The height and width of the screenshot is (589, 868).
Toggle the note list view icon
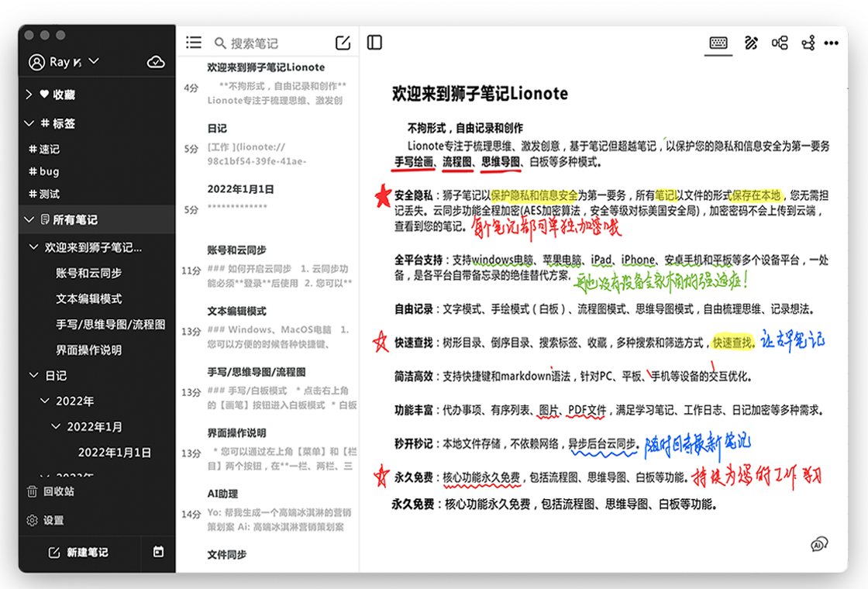click(x=193, y=43)
